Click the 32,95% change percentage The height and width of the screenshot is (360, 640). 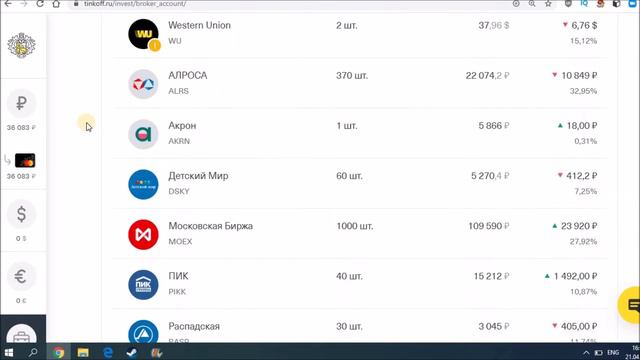tap(583, 91)
